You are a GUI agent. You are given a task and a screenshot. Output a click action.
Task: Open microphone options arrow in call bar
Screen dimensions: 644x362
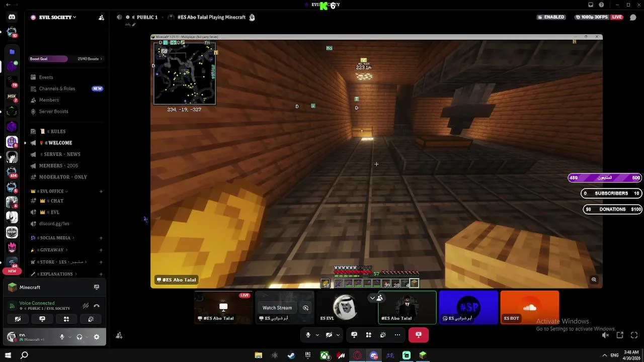(317, 335)
